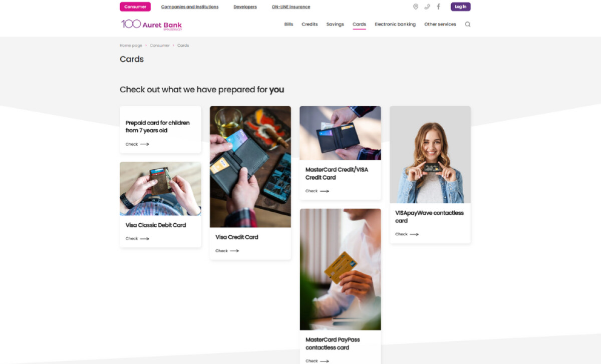Click the MasterCard PayPass card image

[x=341, y=269]
